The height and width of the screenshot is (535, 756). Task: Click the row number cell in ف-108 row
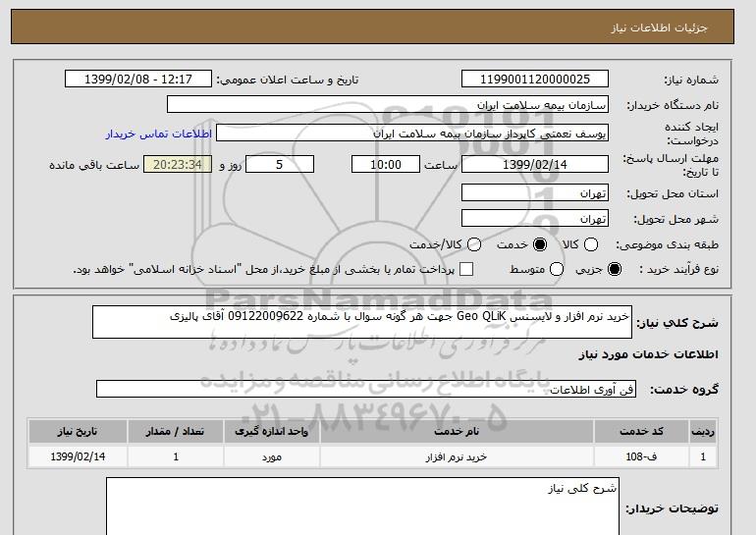[x=703, y=456]
